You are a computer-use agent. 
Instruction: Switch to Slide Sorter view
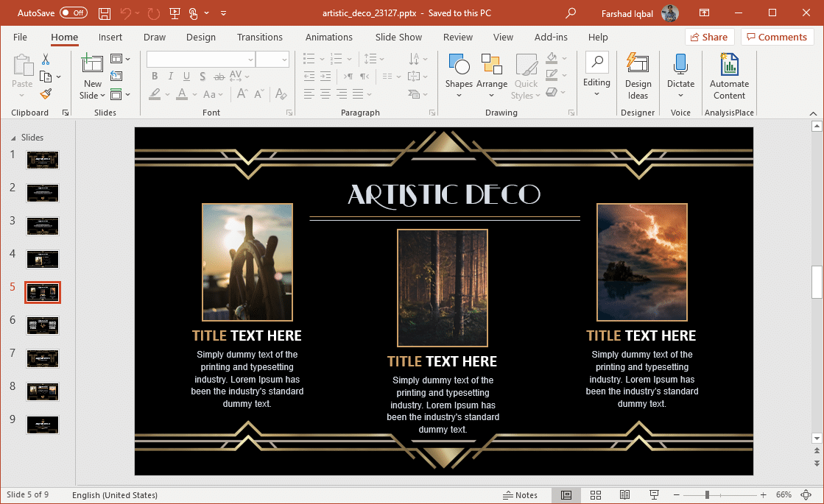pos(596,495)
